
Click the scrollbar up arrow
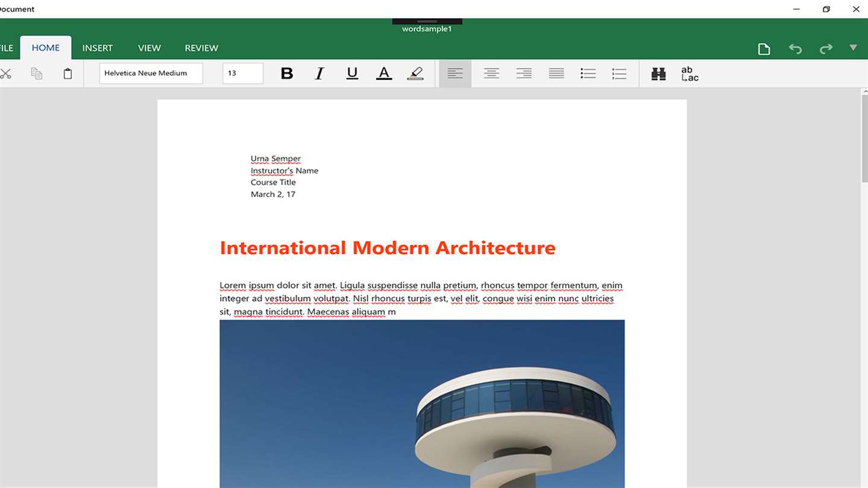tap(864, 91)
